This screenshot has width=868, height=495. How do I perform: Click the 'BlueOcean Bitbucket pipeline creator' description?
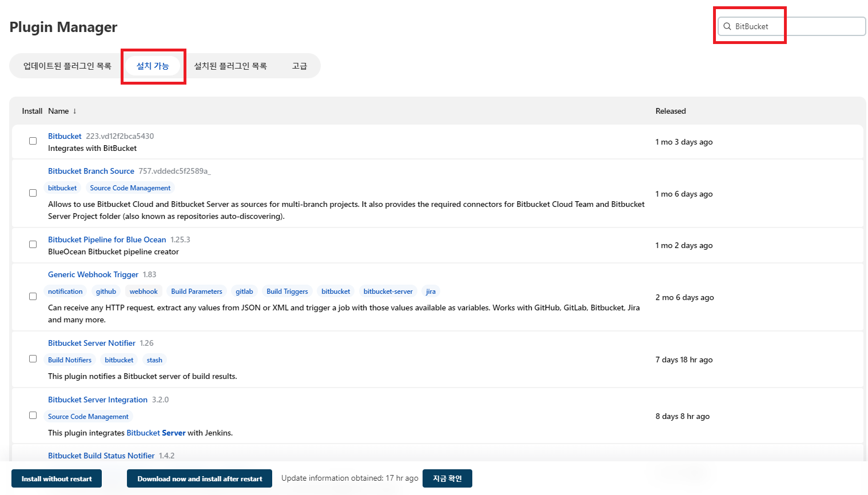(113, 252)
